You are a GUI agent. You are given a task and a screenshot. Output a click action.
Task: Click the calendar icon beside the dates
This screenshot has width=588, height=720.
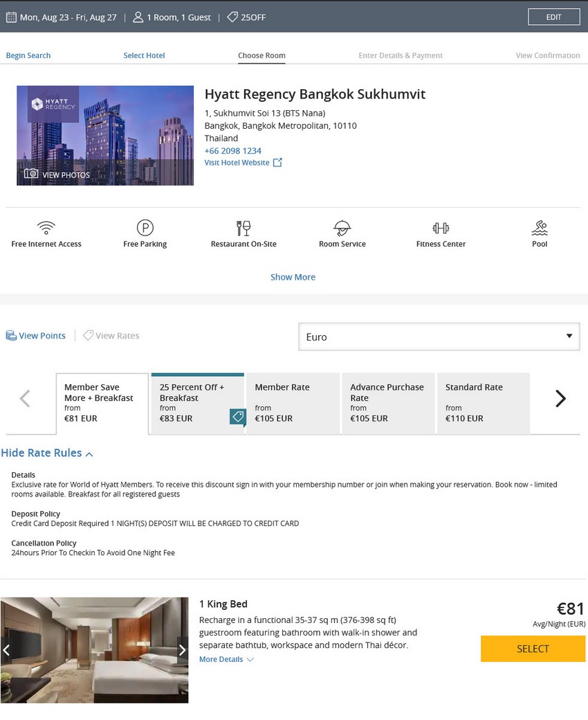11,17
